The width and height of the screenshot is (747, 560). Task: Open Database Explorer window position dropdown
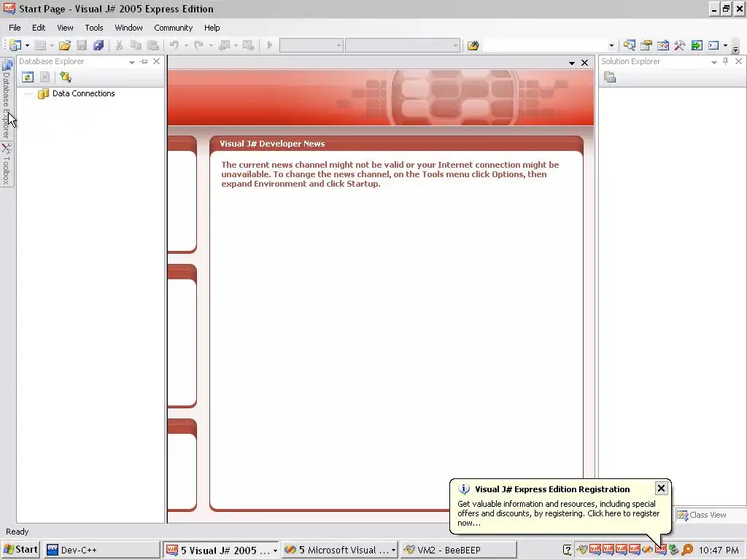point(131,62)
